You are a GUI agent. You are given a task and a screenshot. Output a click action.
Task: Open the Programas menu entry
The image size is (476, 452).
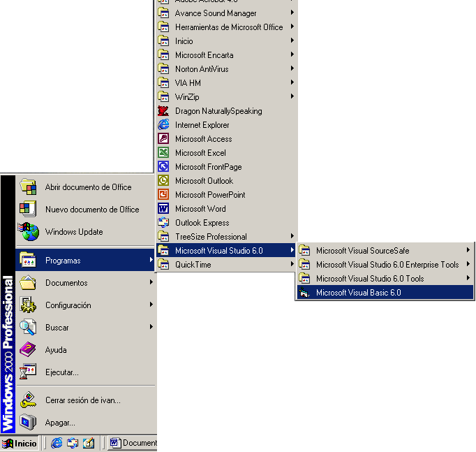click(x=85, y=261)
